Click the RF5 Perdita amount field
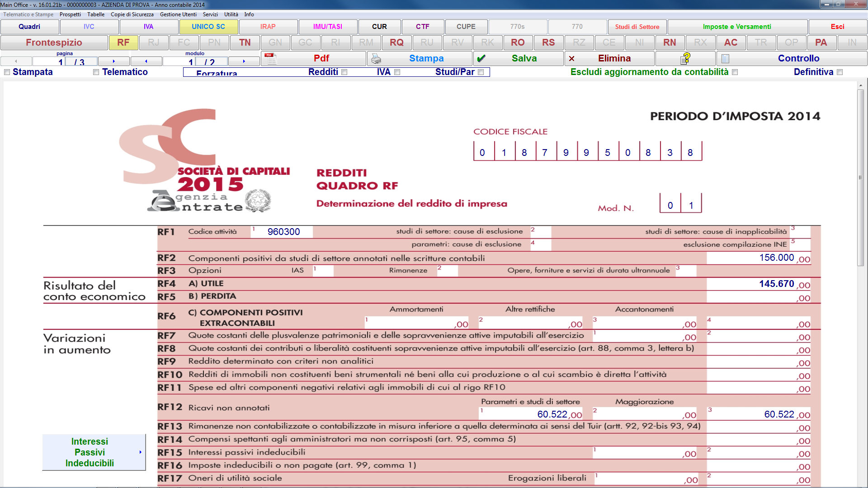Viewport: 868px width, 488px height. pyautogui.click(x=759, y=297)
